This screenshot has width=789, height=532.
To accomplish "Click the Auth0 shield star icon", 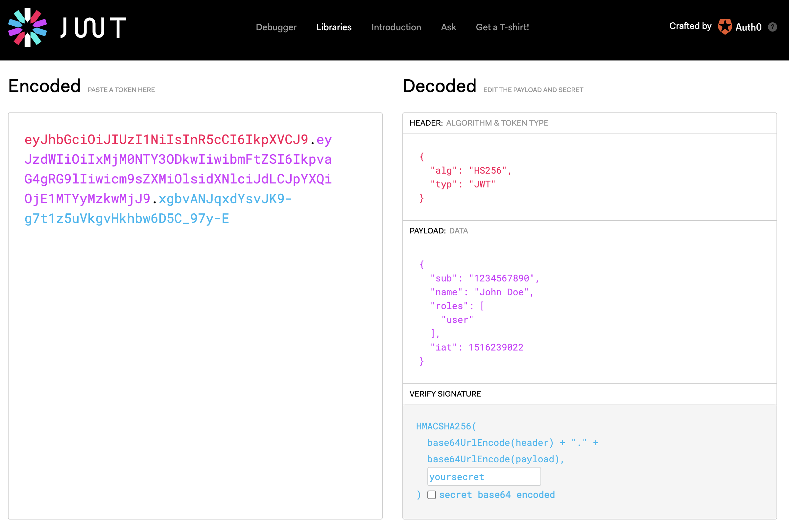I will [725, 27].
